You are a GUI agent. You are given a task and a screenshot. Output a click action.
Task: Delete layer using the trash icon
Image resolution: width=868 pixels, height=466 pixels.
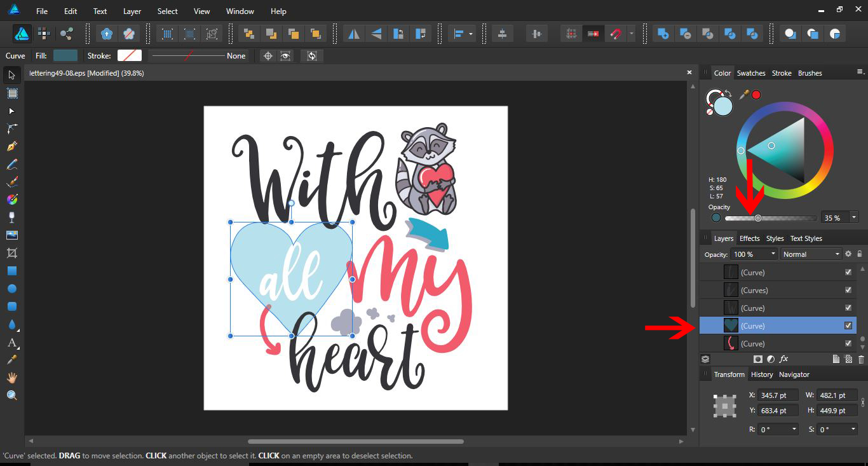pos(861,359)
